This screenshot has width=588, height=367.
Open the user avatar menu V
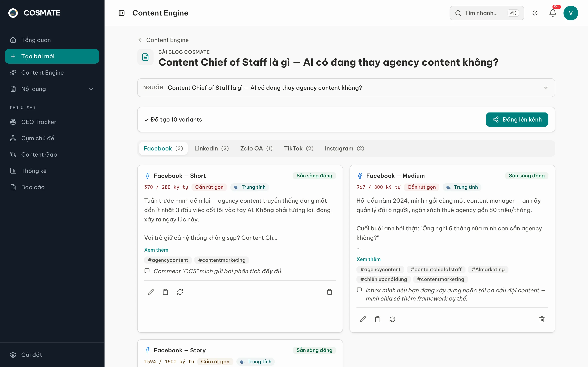pyautogui.click(x=571, y=13)
